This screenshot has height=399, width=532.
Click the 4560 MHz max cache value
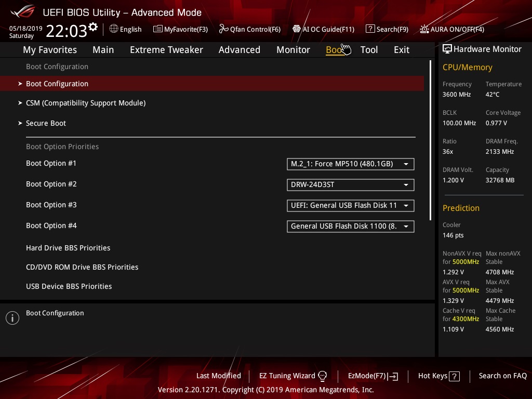coord(500,329)
